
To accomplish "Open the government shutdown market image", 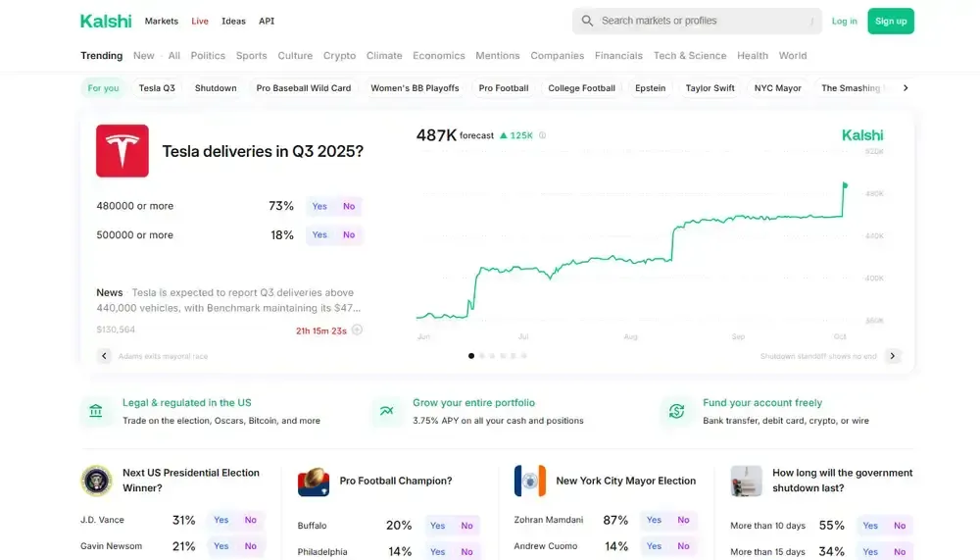I will [x=746, y=481].
